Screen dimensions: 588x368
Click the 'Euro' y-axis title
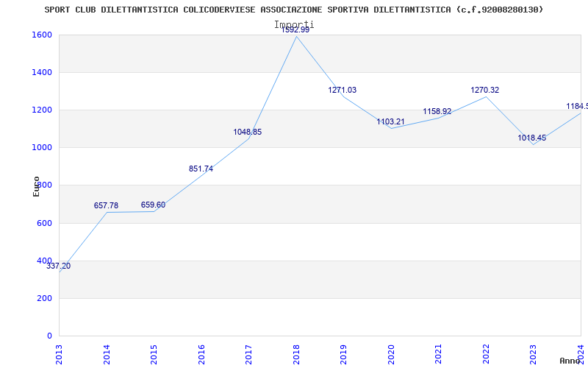point(36,186)
